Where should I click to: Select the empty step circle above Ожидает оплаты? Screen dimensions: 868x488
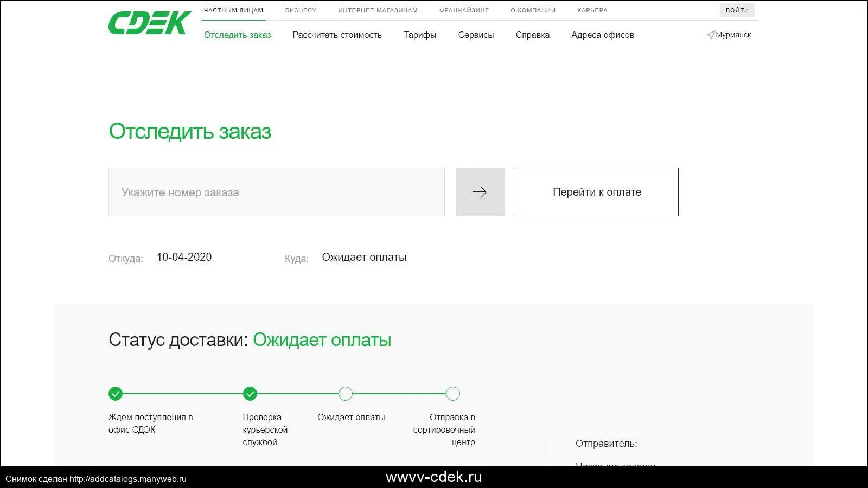coord(346,394)
